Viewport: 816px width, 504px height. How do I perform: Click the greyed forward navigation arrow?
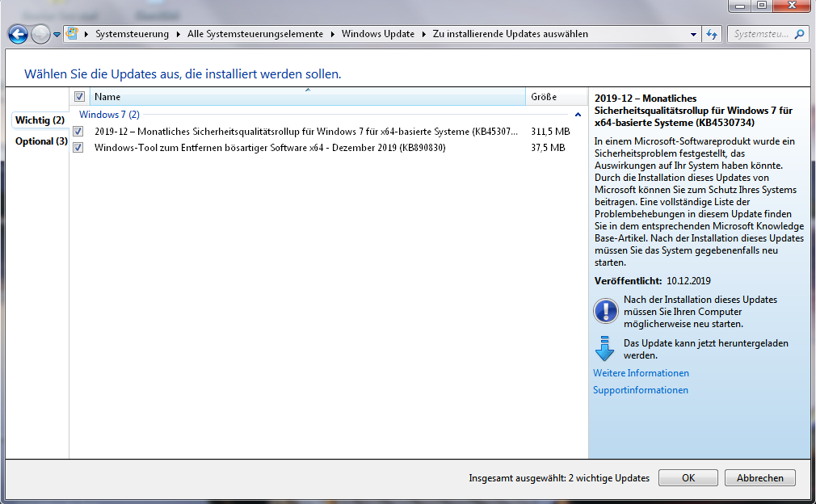pyautogui.click(x=40, y=35)
